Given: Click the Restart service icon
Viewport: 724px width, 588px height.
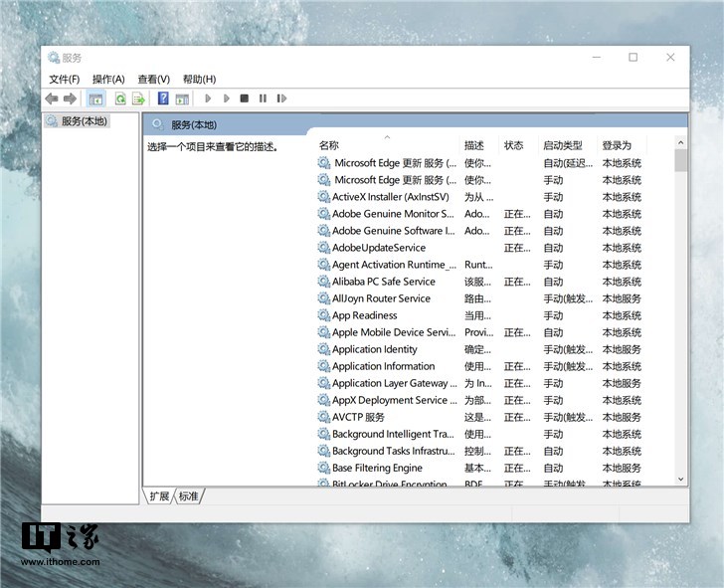Looking at the screenshot, I should (x=281, y=98).
